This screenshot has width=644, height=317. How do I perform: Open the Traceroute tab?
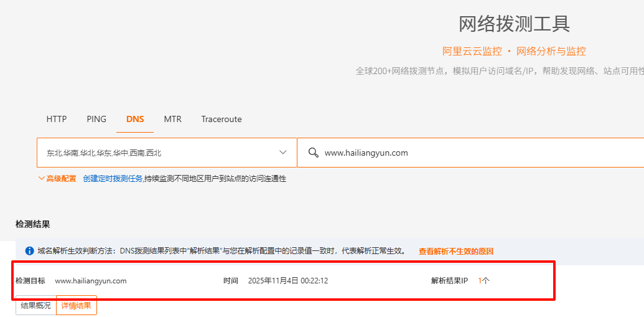[x=222, y=119]
